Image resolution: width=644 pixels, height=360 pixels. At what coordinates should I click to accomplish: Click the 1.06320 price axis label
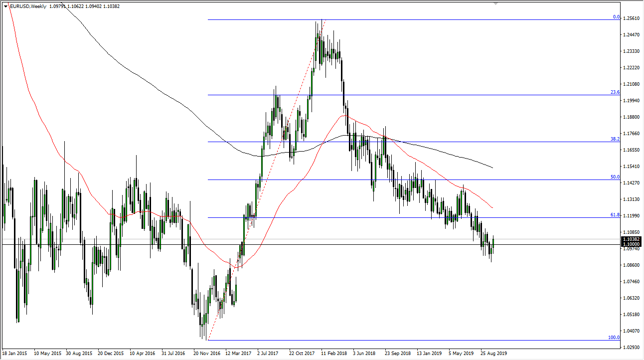[x=632, y=298]
